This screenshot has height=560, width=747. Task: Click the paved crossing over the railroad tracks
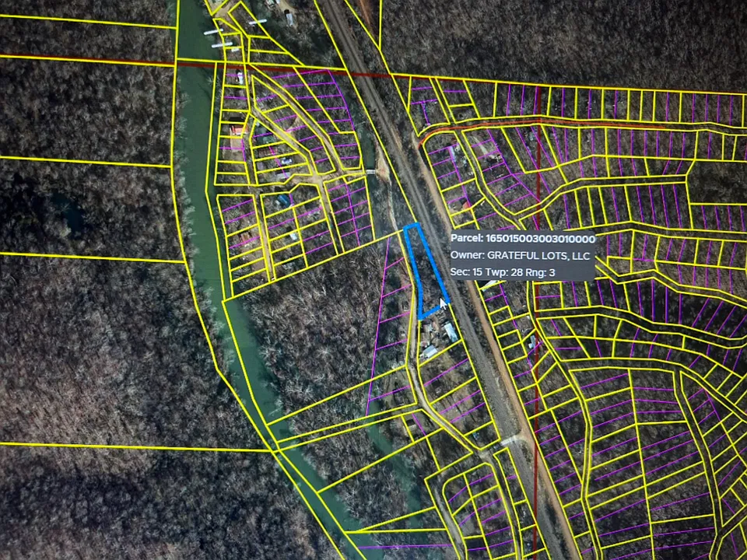coord(511,439)
